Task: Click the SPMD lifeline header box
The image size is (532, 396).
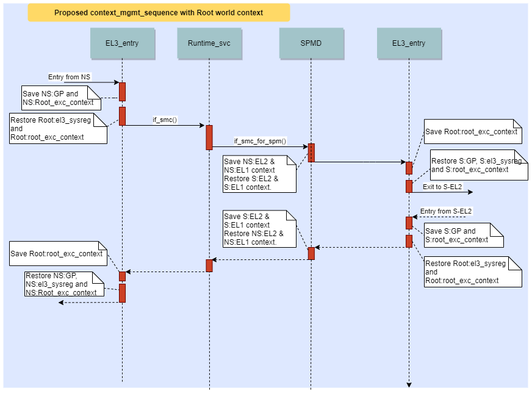Action: click(x=311, y=43)
